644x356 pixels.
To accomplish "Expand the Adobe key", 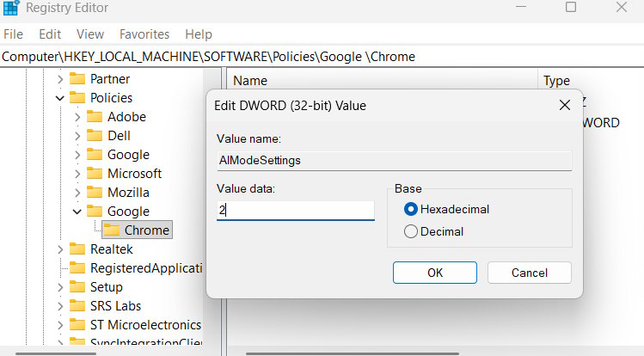I will [77, 117].
